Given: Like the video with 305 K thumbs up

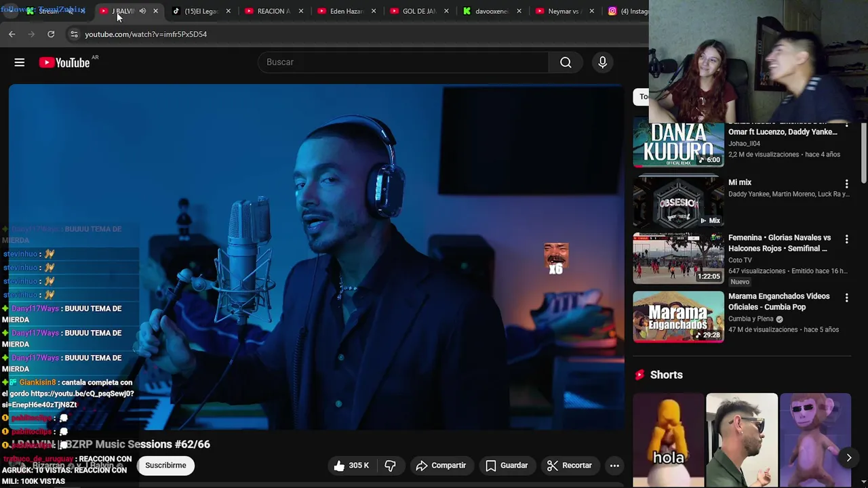Looking at the screenshot, I should (x=351, y=466).
